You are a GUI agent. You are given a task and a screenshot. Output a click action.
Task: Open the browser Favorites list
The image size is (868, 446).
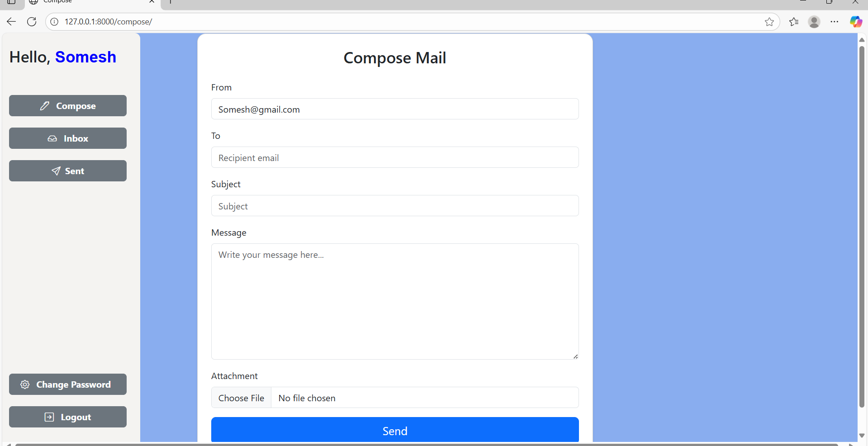794,22
